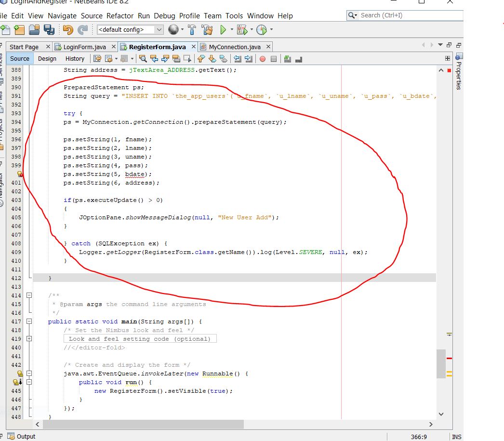Switch to the Design view button
504x441 pixels.
point(47,58)
